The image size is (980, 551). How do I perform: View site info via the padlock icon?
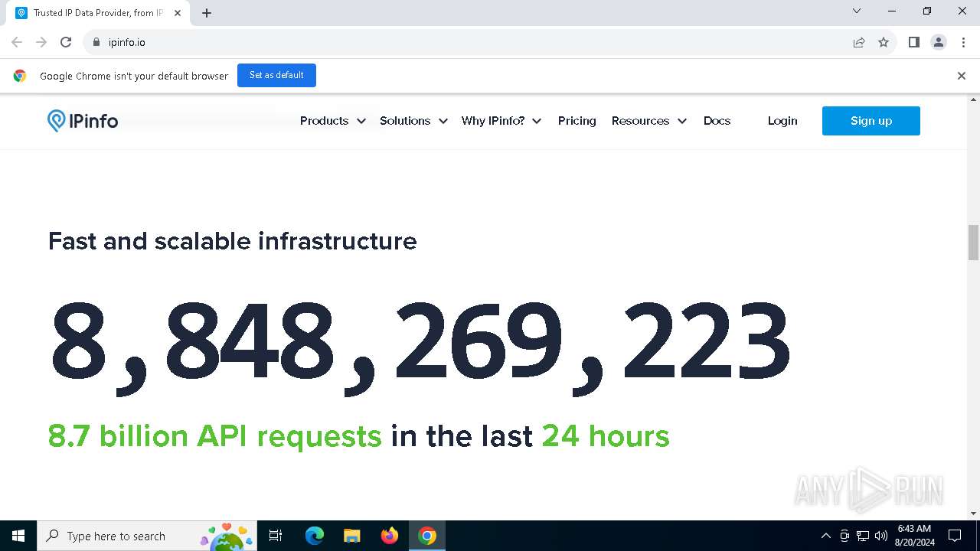coord(96,42)
